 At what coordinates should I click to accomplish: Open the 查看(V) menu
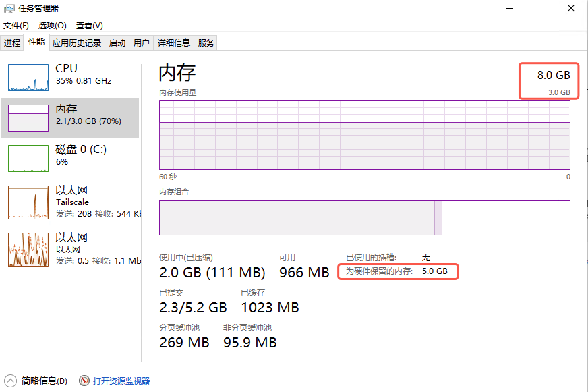[x=89, y=26]
